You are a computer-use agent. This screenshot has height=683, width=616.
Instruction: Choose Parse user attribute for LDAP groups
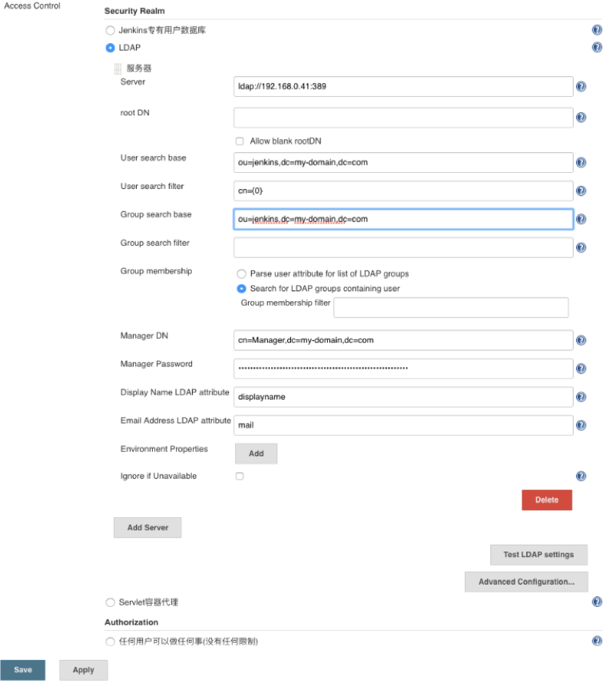point(241,274)
